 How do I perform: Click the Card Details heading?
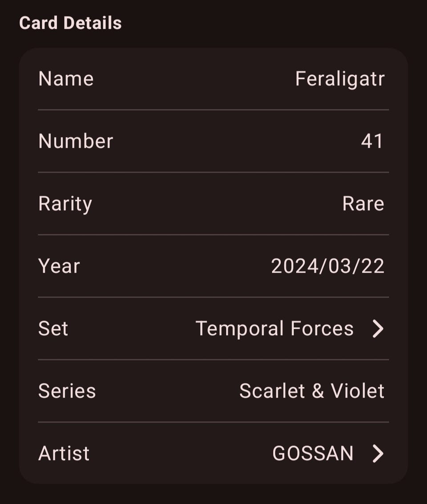(x=70, y=23)
